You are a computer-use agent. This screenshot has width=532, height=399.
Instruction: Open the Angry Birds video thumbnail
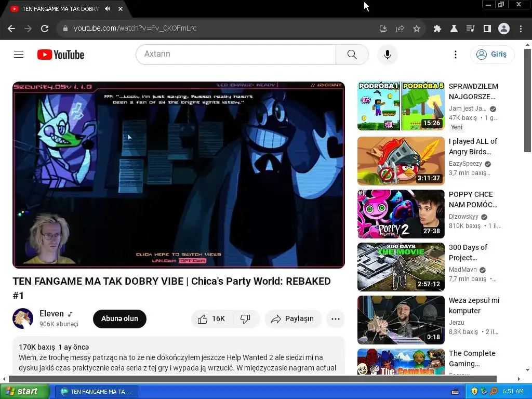tap(401, 161)
